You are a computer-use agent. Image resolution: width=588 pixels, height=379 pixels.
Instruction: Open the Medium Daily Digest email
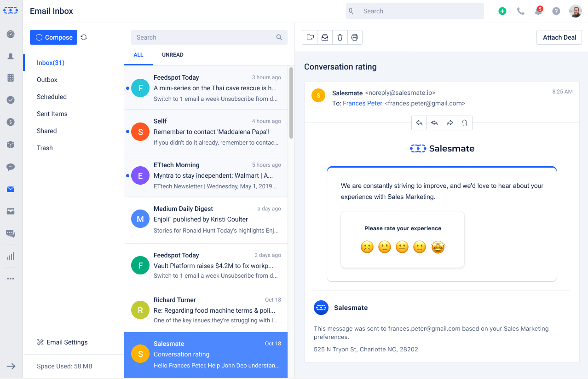[x=206, y=219]
